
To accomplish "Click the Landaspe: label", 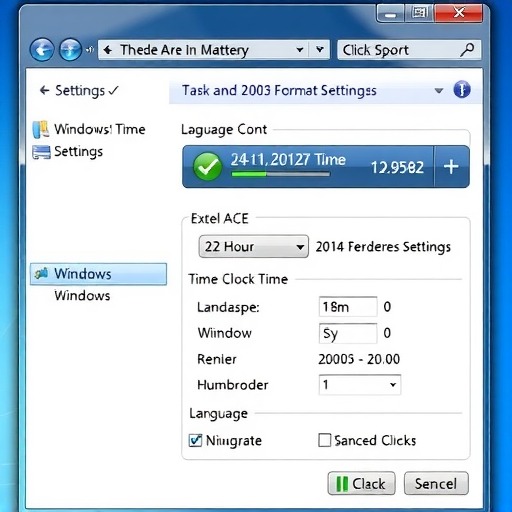I will [228, 307].
